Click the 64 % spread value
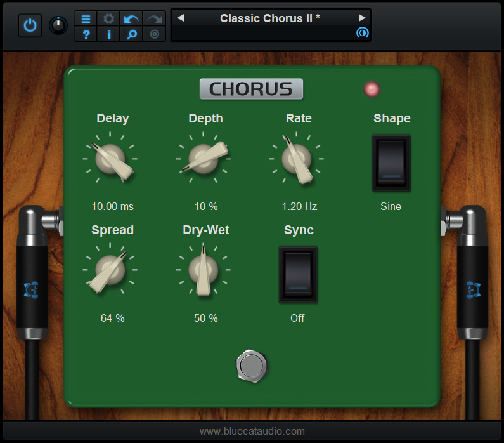The image size is (504, 443). pos(112,318)
